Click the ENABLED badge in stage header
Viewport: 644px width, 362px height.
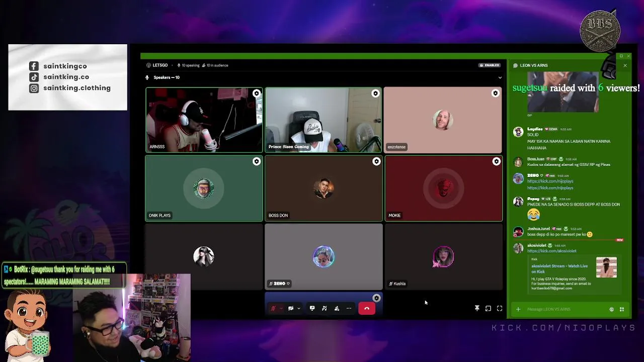pyautogui.click(x=490, y=65)
